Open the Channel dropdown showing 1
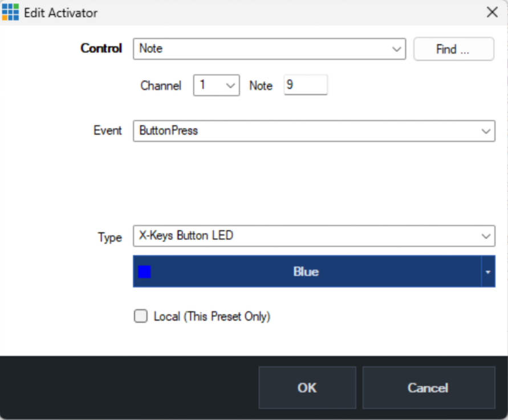 click(x=217, y=85)
